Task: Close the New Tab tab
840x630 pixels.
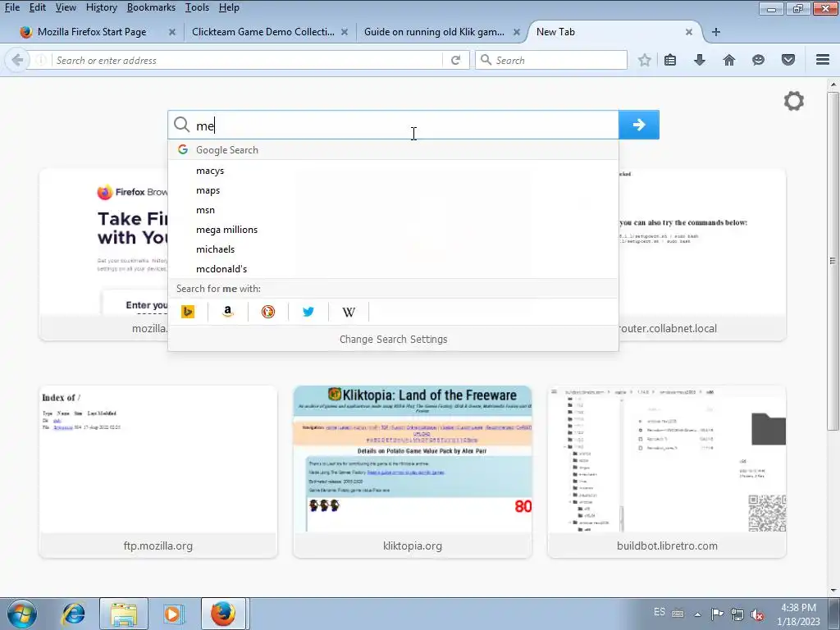Action: coord(689,32)
